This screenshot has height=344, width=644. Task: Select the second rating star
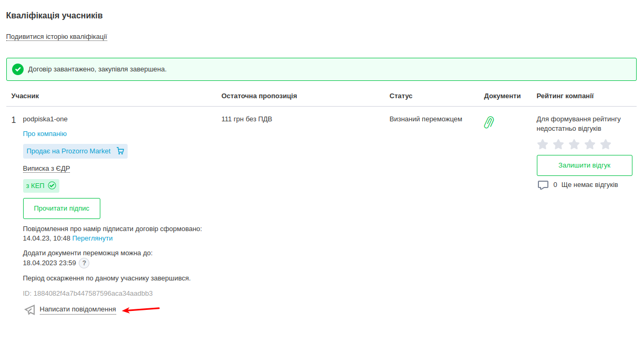tap(558, 144)
